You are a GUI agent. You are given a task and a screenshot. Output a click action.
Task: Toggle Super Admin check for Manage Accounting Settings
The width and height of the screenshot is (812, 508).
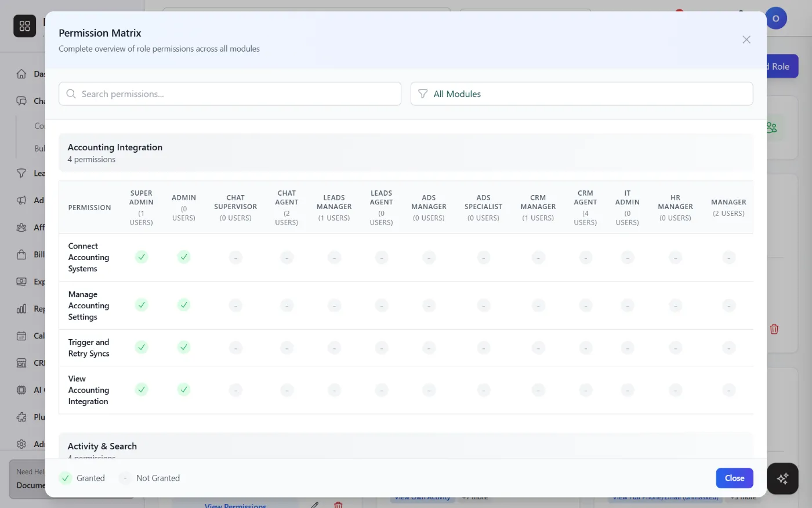pos(142,305)
